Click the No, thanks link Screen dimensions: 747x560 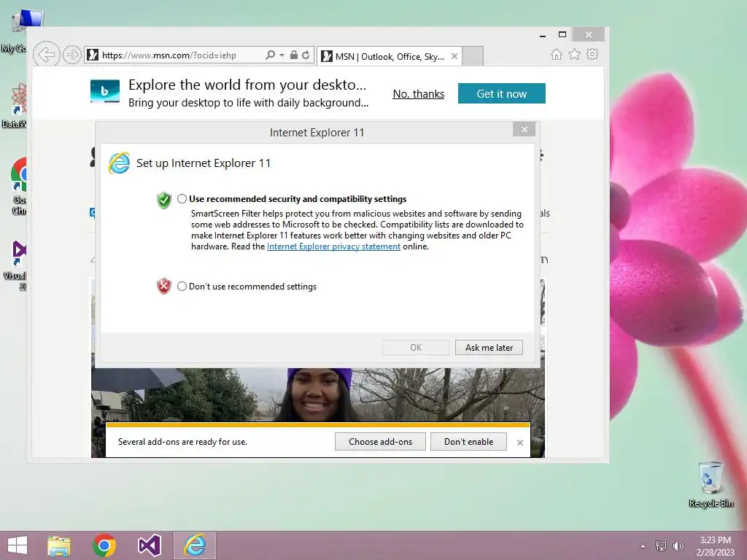pyautogui.click(x=418, y=94)
